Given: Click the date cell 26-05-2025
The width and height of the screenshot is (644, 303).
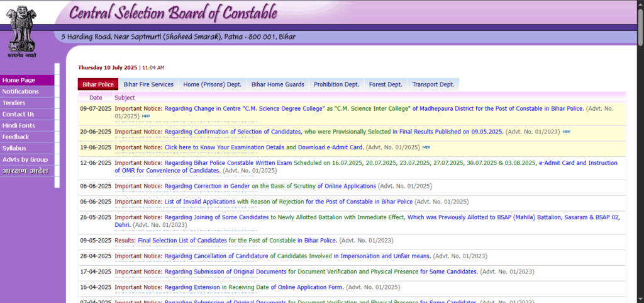Looking at the screenshot, I should pos(96,217).
